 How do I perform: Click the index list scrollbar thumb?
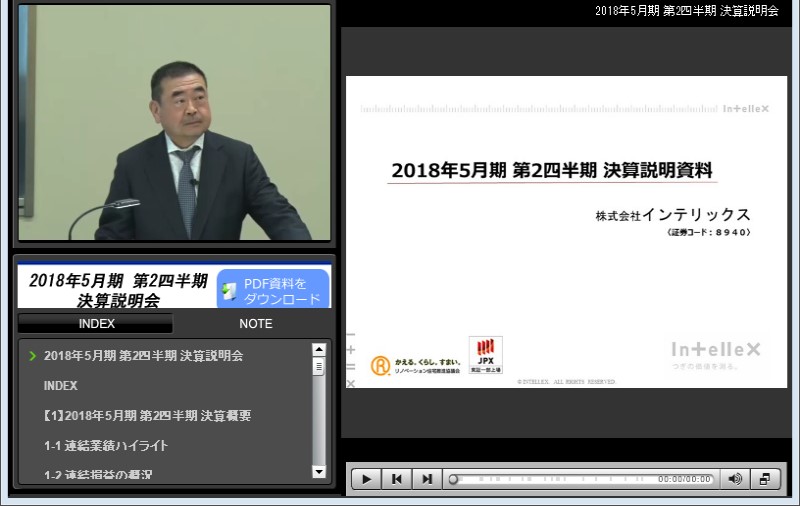pyautogui.click(x=319, y=367)
